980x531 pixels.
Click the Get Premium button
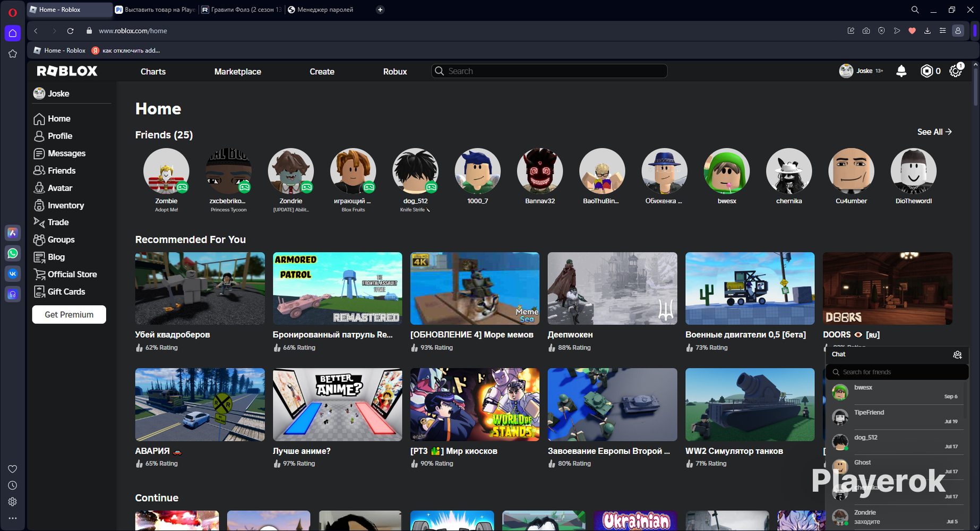click(x=69, y=314)
